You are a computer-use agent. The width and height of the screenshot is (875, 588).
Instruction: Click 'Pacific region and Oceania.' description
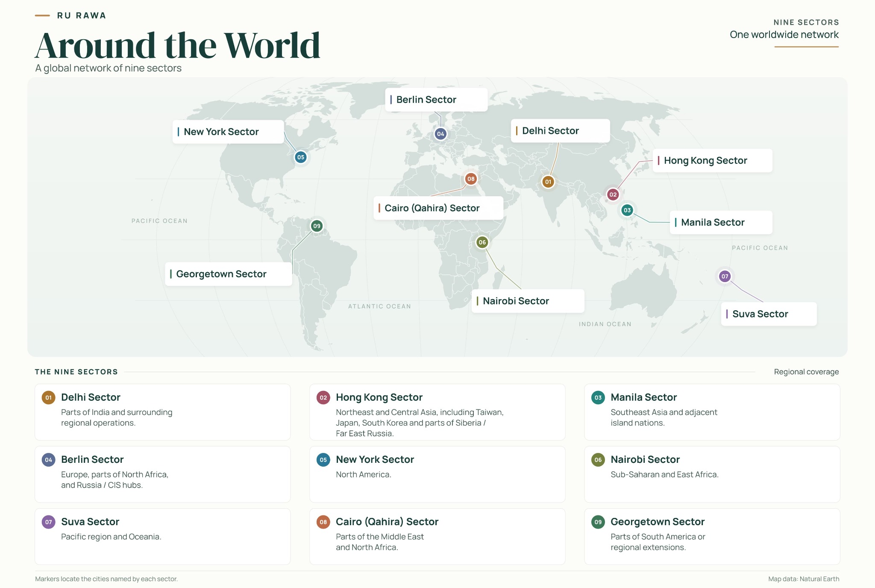pos(111,537)
